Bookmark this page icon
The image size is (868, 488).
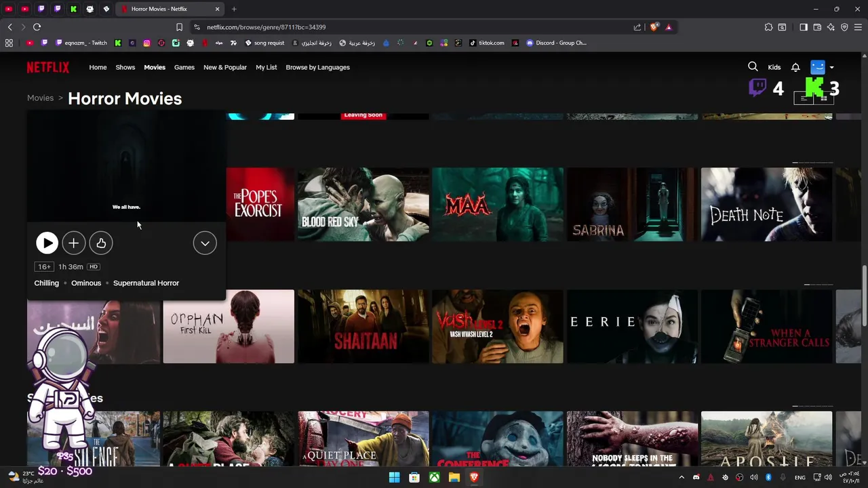[x=179, y=27]
